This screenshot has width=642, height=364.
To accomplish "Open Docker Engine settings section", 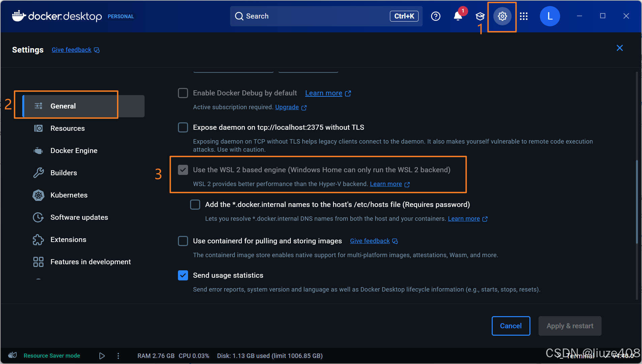I will click(83, 151).
